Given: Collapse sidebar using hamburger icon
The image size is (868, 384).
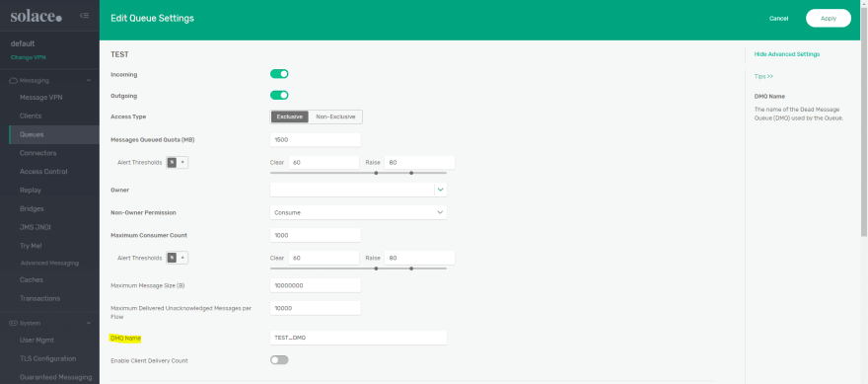Looking at the screenshot, I should (x=84, y=16).
